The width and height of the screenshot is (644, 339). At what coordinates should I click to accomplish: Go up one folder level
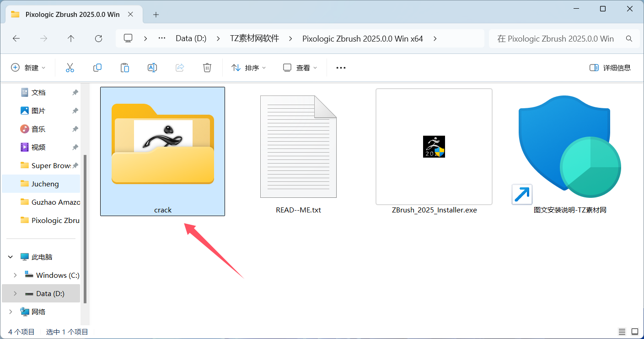(x=71, y=39)
